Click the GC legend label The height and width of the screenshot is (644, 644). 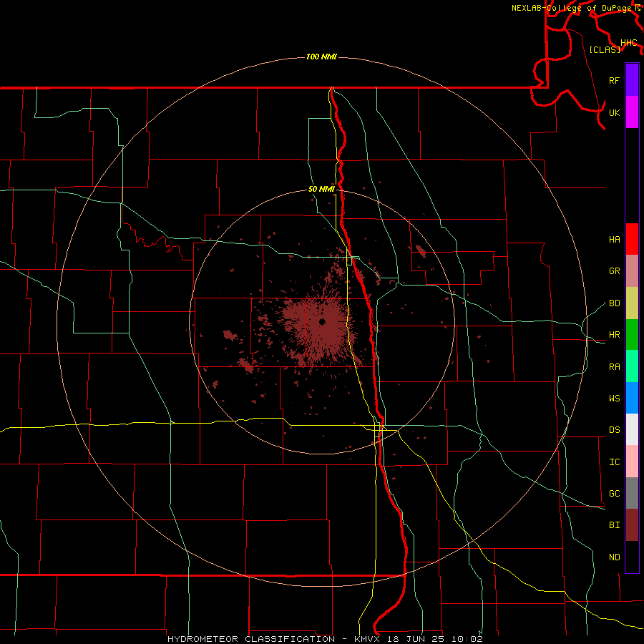614,494
